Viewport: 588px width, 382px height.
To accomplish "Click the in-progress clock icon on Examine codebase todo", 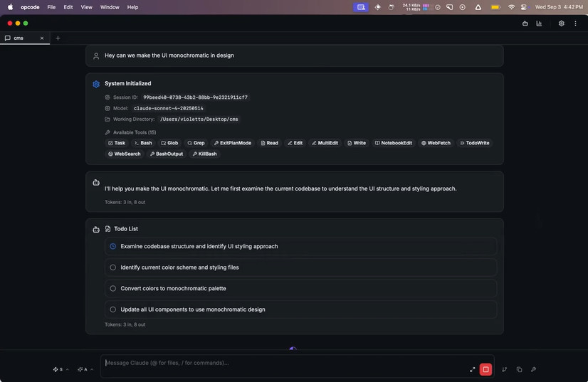I will pyautogui.click(x=113, y=246).
